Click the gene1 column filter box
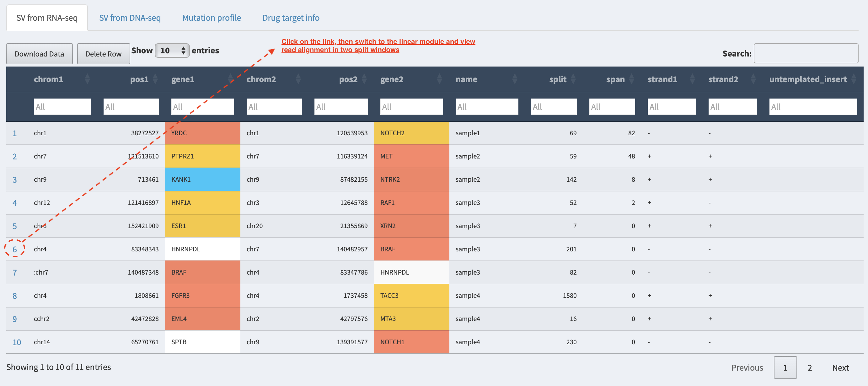Image resolution: width=868 pixels, height=386 pixels. point(202,107)
